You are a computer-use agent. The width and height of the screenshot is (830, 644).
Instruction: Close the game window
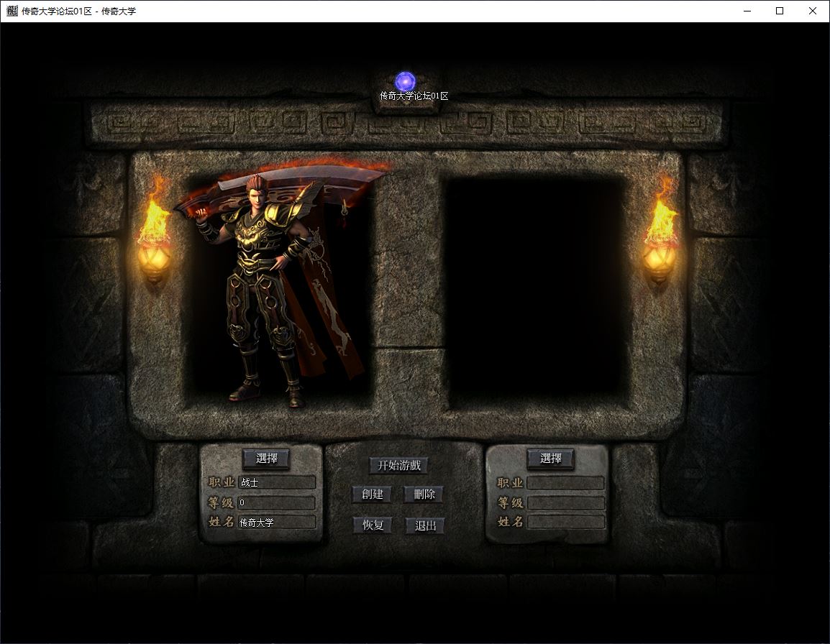coord(813,11)
